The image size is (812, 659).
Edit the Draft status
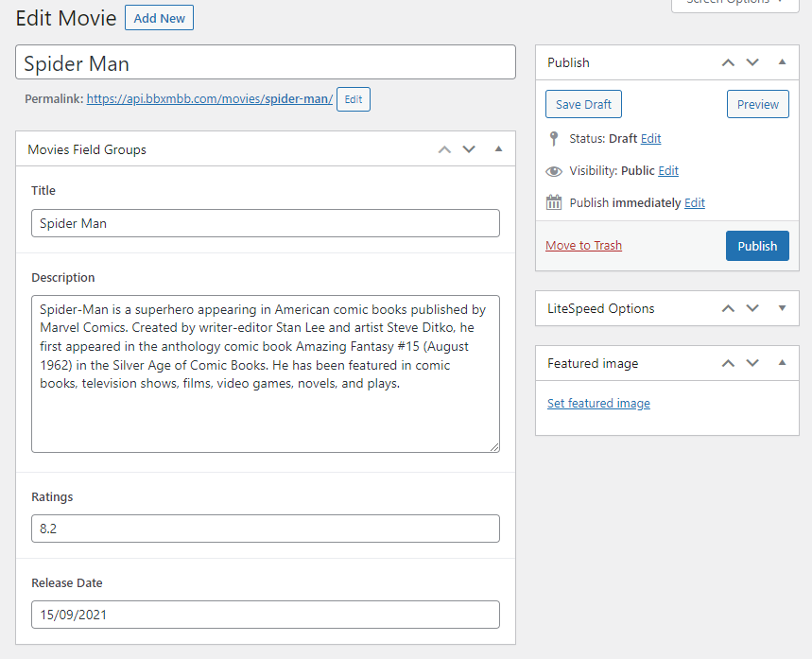pyautogui.click(x=650, y=139)
